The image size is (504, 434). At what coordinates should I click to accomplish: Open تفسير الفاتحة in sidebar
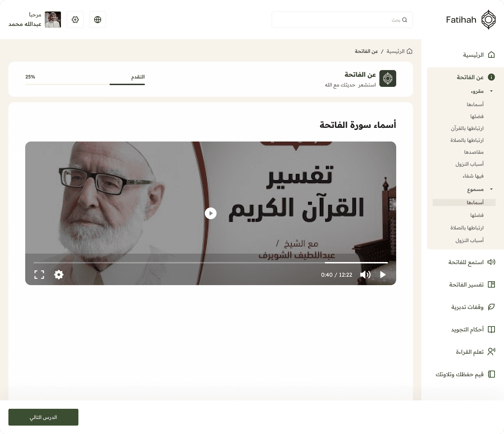(467, 284)
